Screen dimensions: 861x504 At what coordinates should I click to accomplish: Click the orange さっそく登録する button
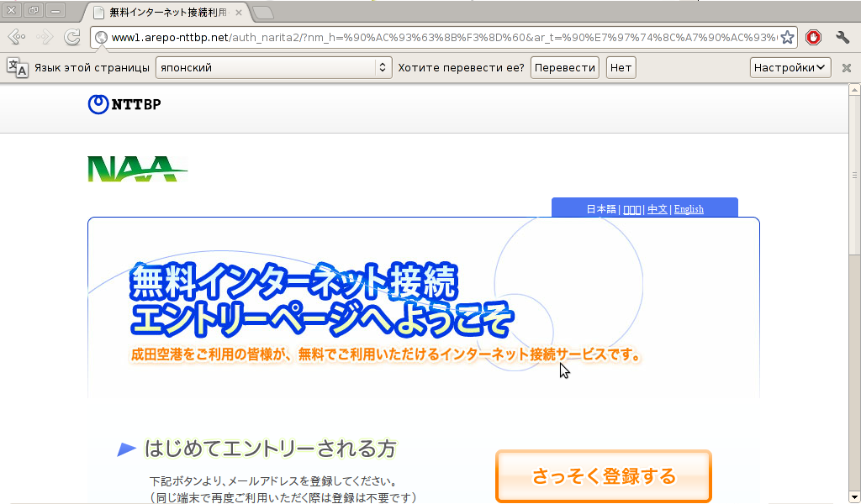(603, 476)
